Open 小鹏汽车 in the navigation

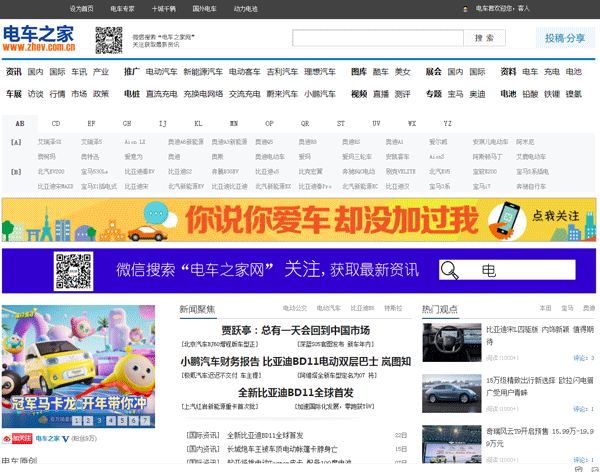pyautogui.click(x=320, y=94)
